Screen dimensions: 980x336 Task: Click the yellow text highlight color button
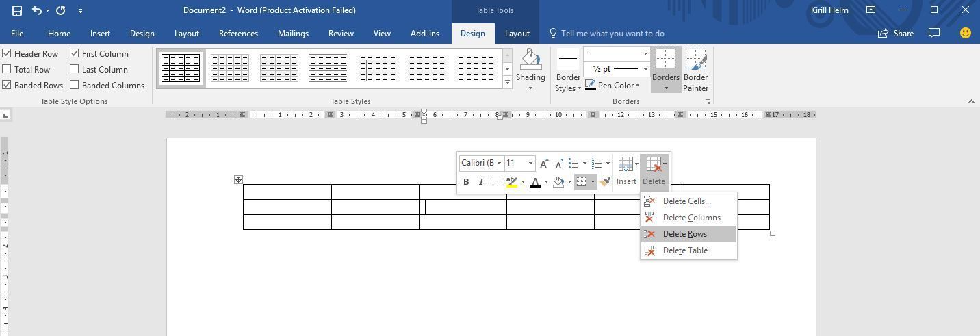coord(511,182)
